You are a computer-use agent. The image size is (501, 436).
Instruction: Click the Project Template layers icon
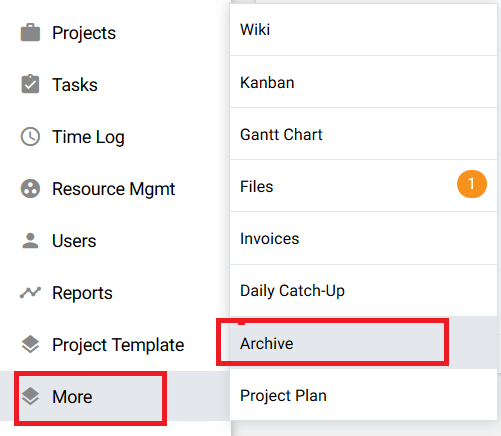(x=30, y=344)
